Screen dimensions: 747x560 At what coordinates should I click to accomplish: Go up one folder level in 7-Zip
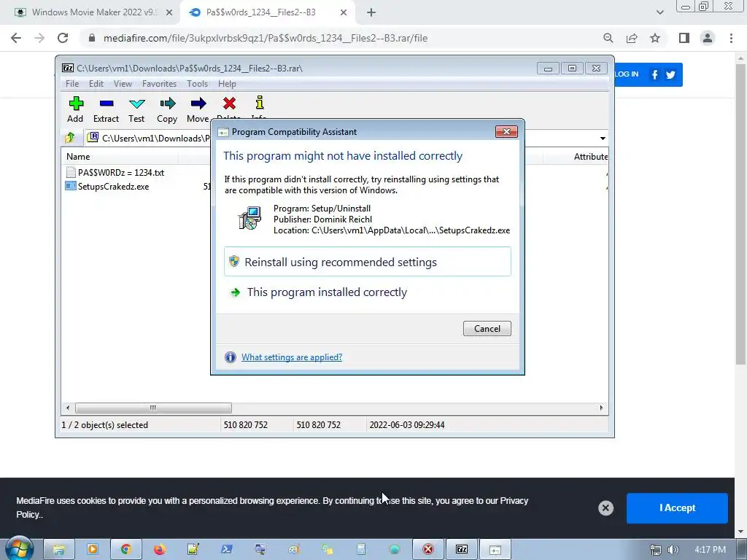[x=70, y=138]
